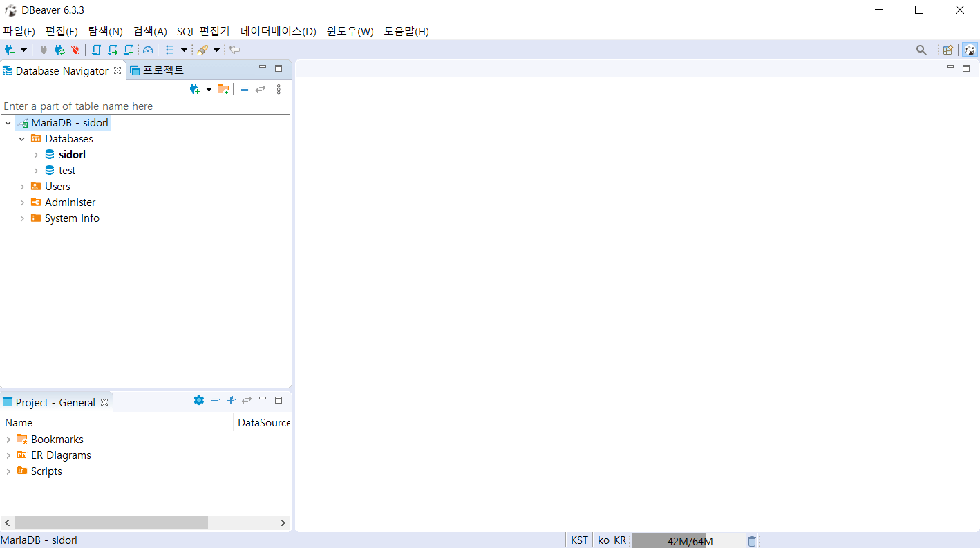
Task: Select the sidorl database
Action: click(x=72, y=155)
